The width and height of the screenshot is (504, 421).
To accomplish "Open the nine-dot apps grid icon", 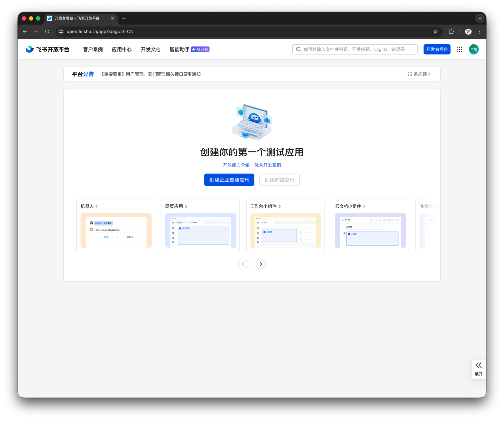I will (459, 49).
